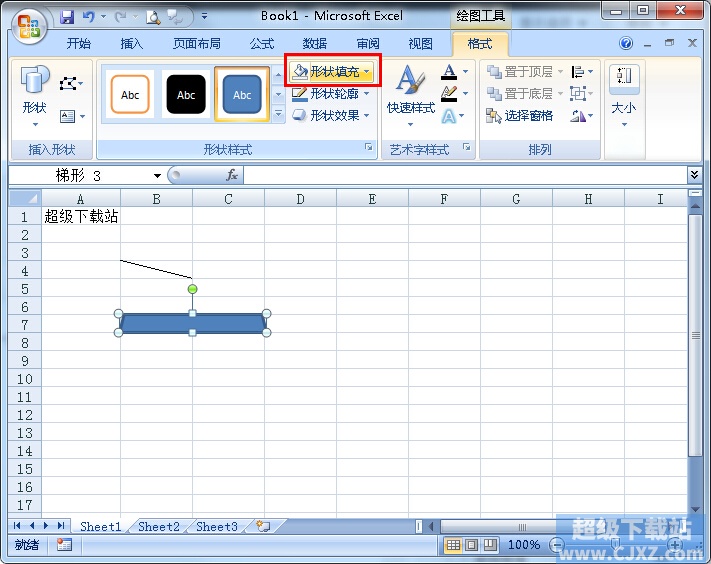The height and width of the screenshot is (564, 711).
Task: Open 艺术字样式 dialog launcher
Action: [x=467, y=147]
